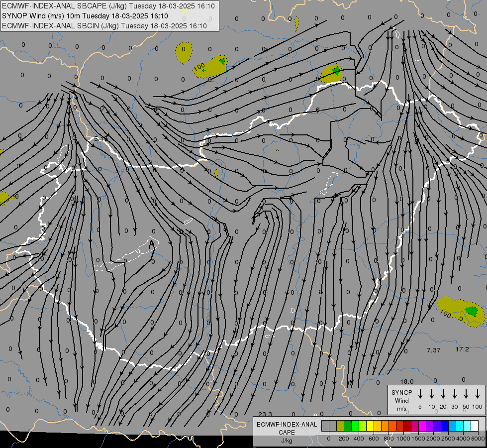
Task: Click the '100' contour label on bottom-right CAPE patch
Action: click(445, 314)
